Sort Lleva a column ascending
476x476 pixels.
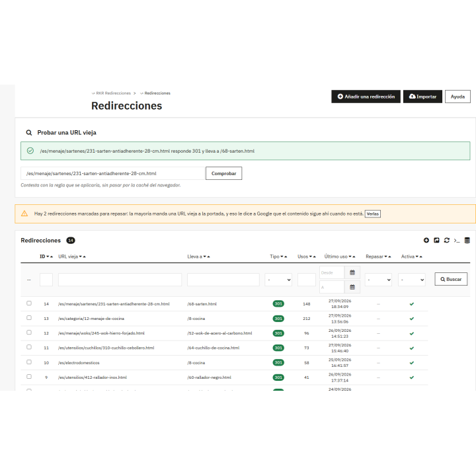(208, 257)
